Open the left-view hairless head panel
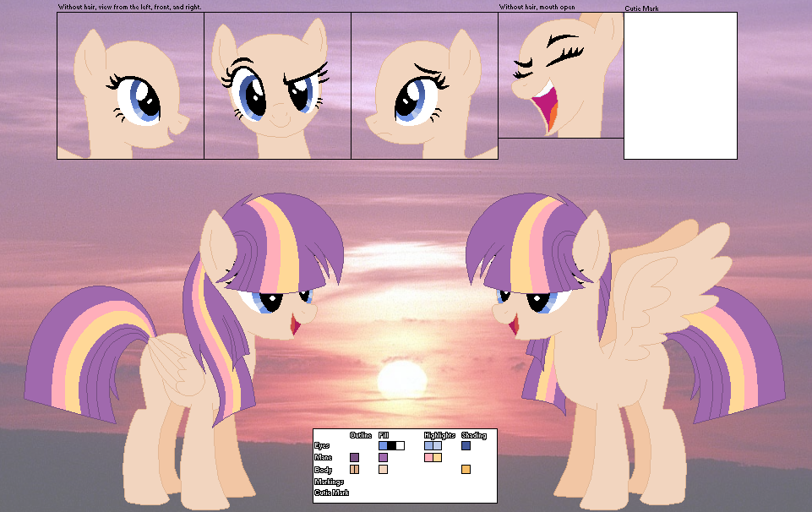Viewport: 812px width, 512px height. click(x=130, y=86)
